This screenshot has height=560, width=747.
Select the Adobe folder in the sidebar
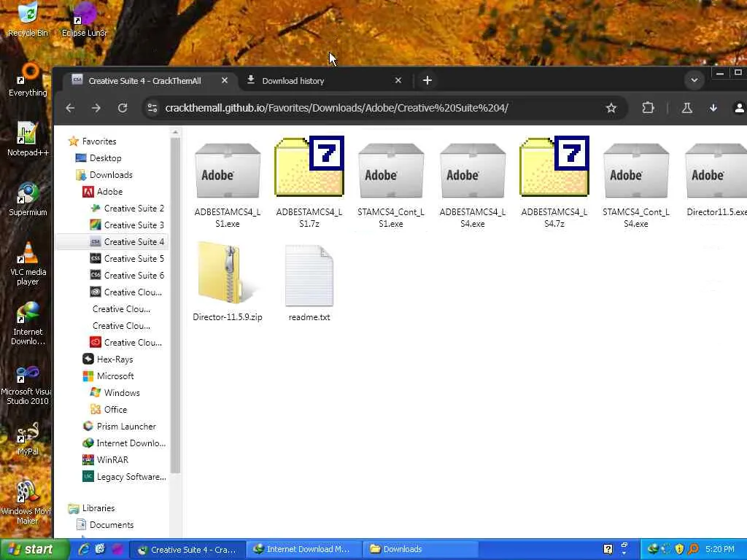(x=103, y=192)
